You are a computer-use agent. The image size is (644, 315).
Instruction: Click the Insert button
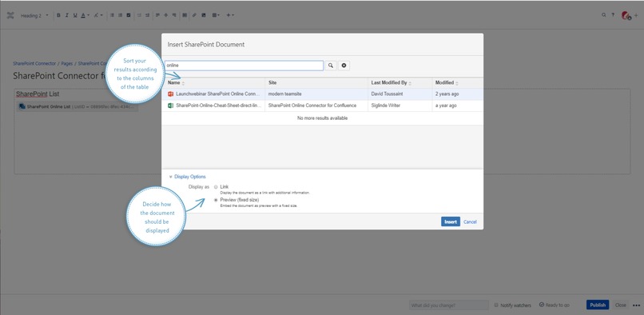[x=451, y=221]
